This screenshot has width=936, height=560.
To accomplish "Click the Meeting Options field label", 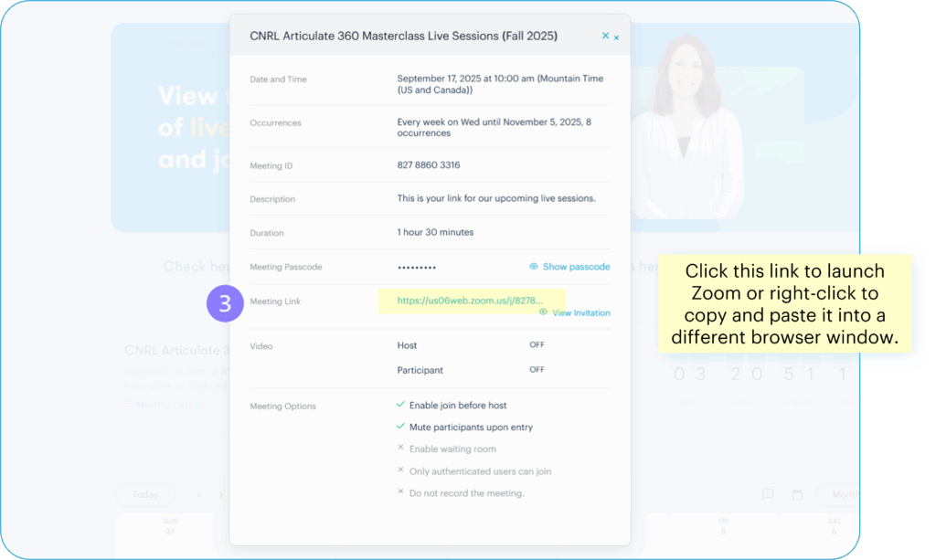I will coord(283,407).
